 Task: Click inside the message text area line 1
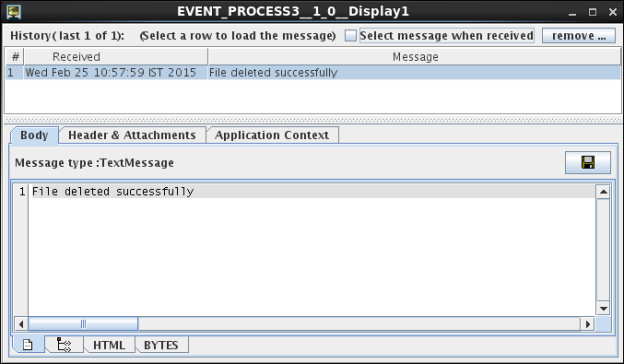coord(313,191)
